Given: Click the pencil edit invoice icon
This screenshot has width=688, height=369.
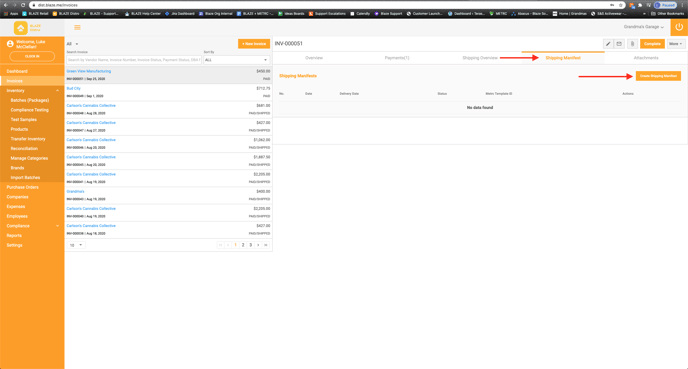Looking at the screenshot, I should pos(608,44).
